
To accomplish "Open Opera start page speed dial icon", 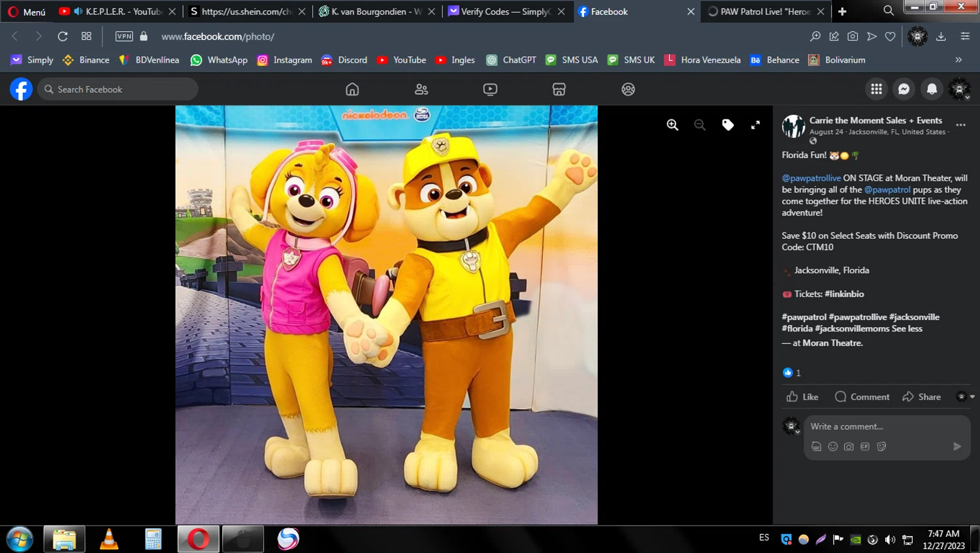I will click(x=86, y=37).
